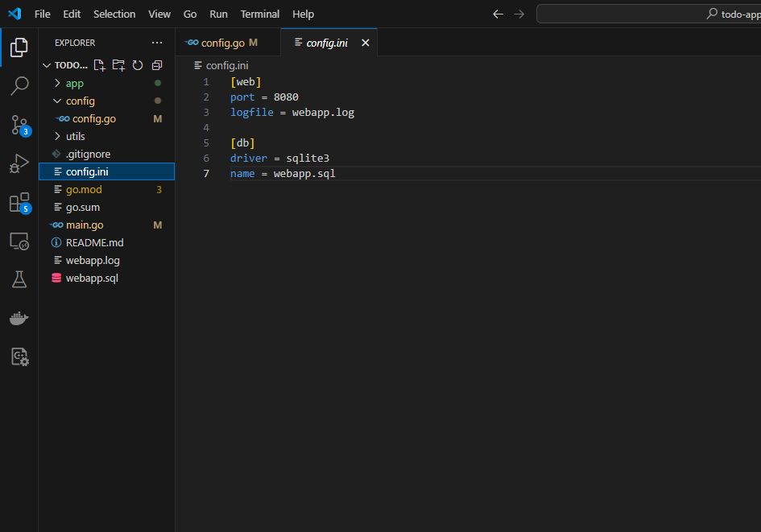Open the go.sum file
The image size is (761, 532).
coord(107,207)
